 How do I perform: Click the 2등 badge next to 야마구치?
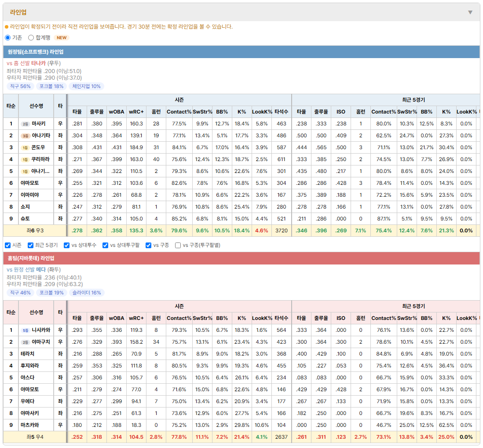pos(25,342)
